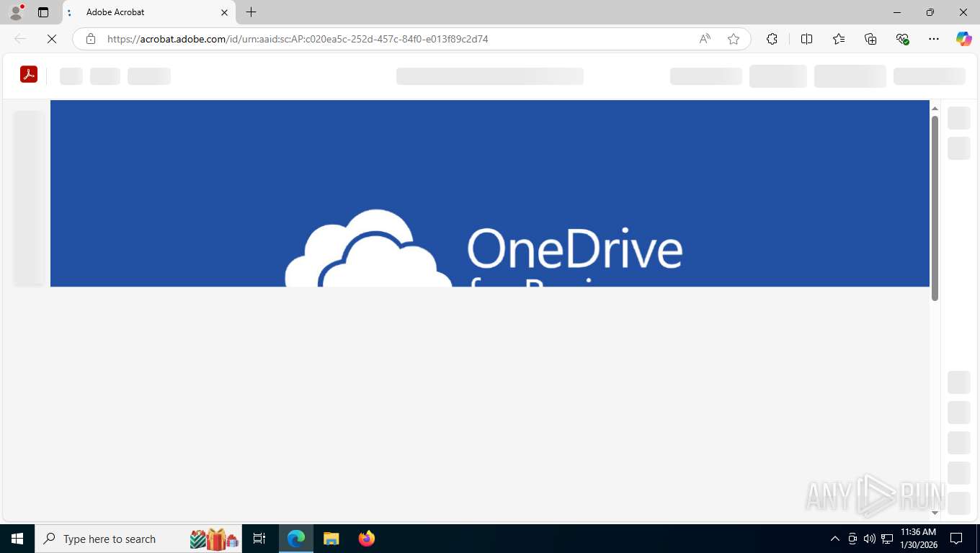Open Read aloud in address bar
The height and width of the screenshot is (553, 980).
pyautogui.click(x=705, y=39)
